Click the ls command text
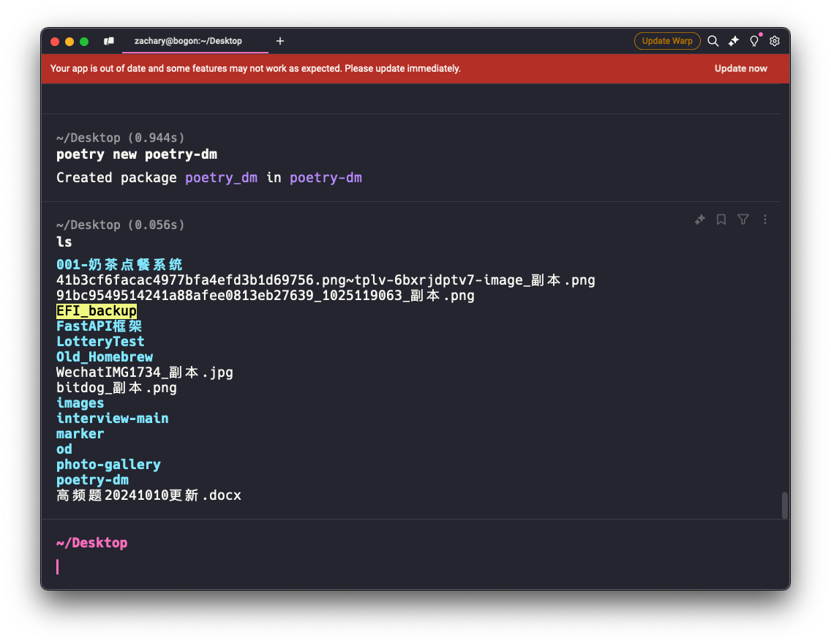Viewport: 831px width, 644px height. 64,241
